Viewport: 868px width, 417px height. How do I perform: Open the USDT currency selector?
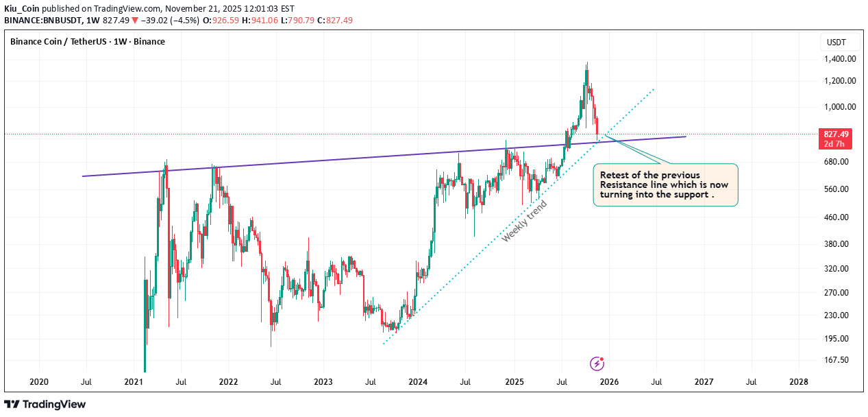836,43
